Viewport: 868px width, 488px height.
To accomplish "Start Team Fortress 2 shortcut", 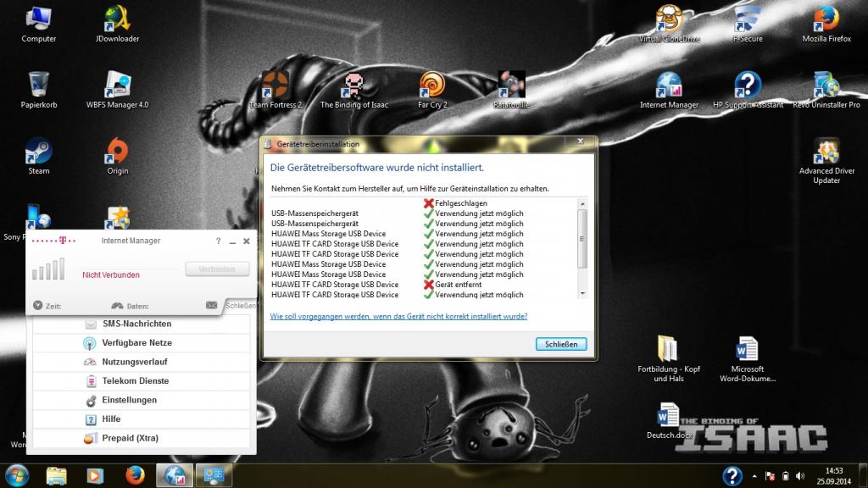I will (275, 90).
